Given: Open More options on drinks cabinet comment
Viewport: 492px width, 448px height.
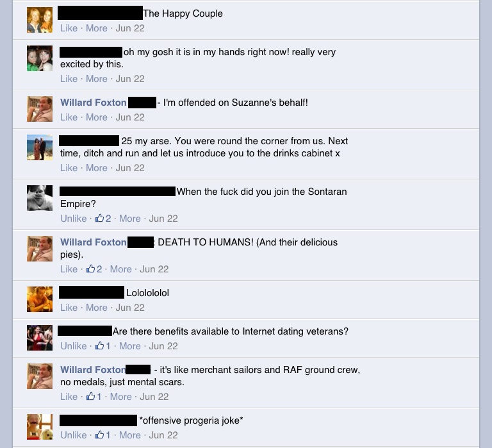Looking at the screenshot, I should 97,168.
